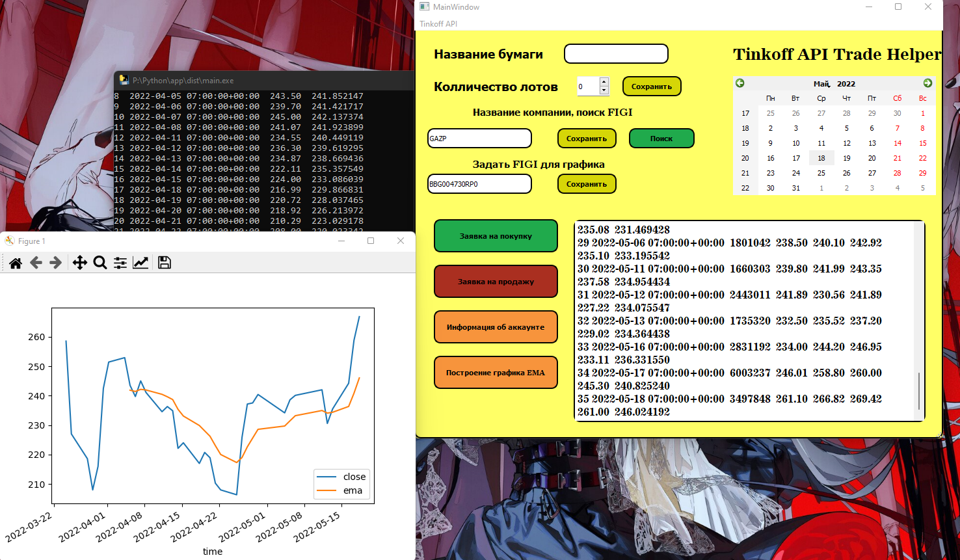The height and width of the screenshot is (560, 960).
Task: Select May 18 in the calendar
Action: [821, 158]
